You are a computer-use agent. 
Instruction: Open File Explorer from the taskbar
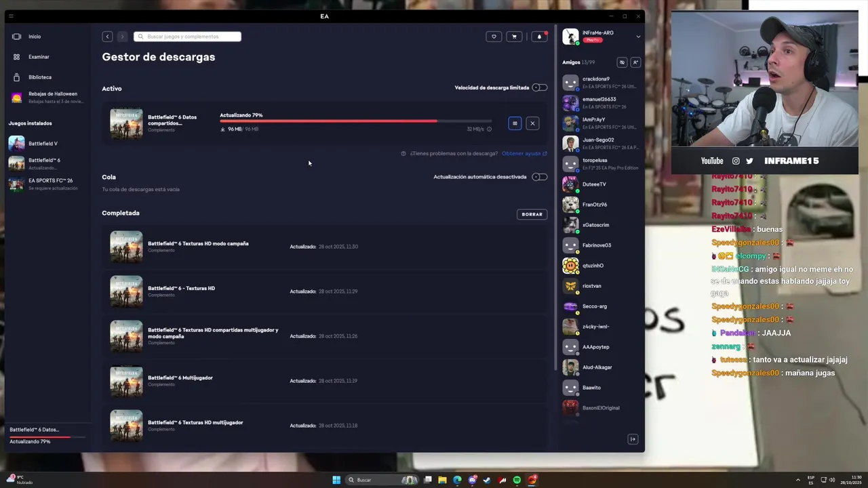[442, 480]
